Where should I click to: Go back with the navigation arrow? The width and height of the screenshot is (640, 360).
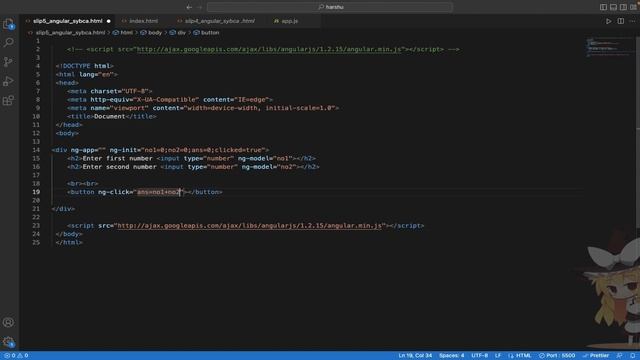[x=189, y=7]
